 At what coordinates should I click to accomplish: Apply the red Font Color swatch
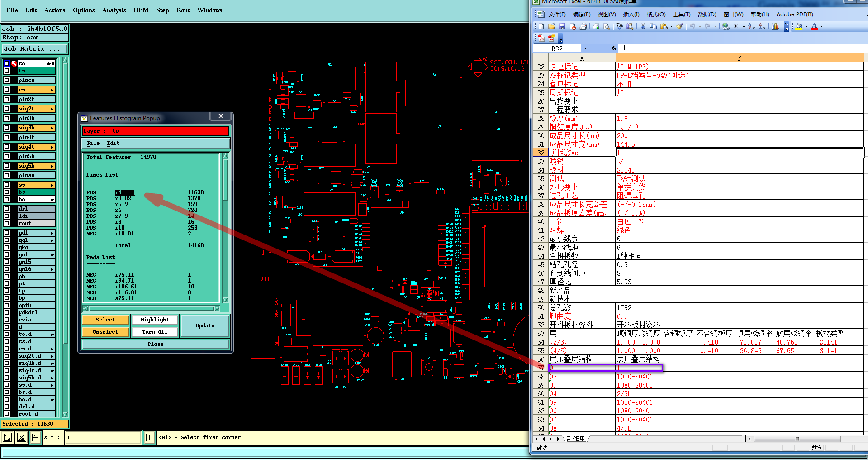814,26
